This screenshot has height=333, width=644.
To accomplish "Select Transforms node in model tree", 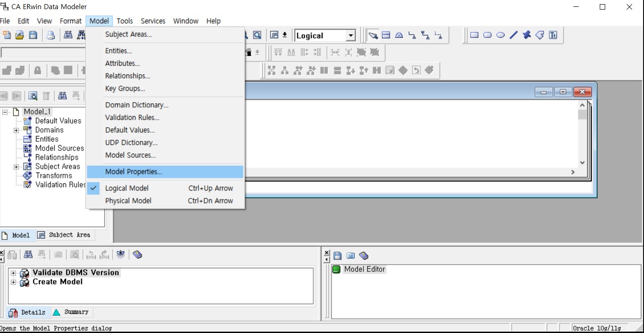I will tap(53, 176).
